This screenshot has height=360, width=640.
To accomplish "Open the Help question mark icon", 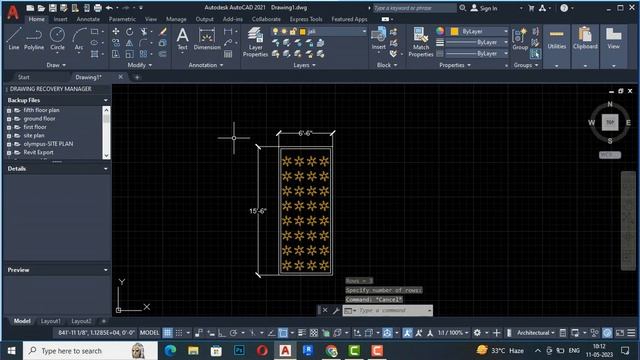I will pyautogui.click(x=564, y=8).
